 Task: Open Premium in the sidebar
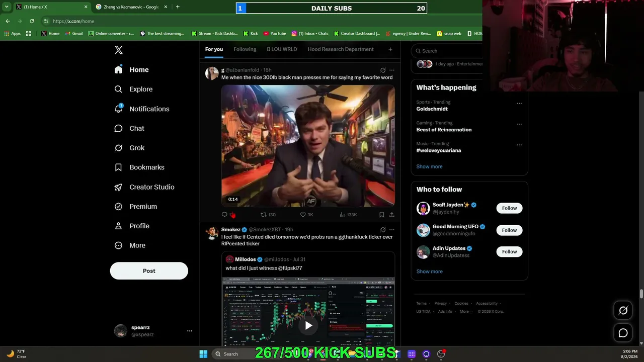coord(136,207)
